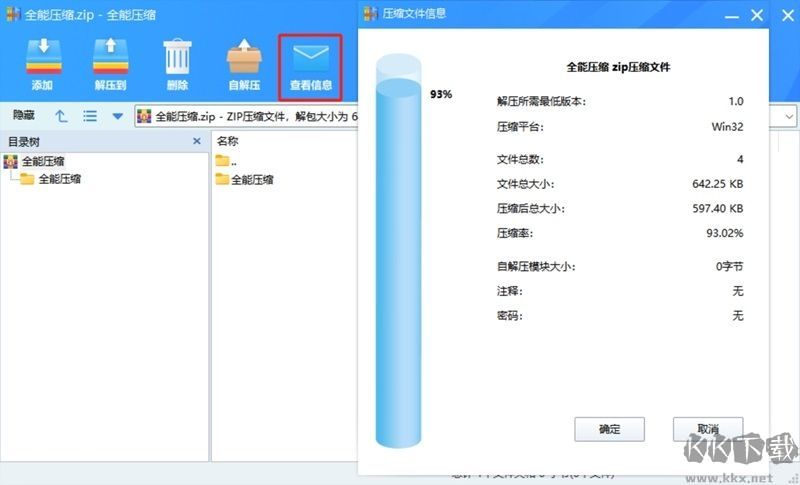Click the 密码 label in info dialog

click(509, 316)
